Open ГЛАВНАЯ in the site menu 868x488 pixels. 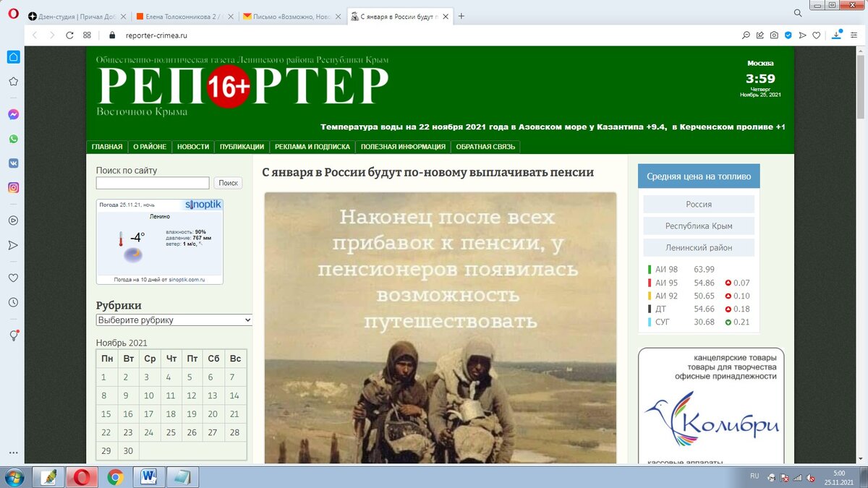pyautogui.click(x=107, y=147)
